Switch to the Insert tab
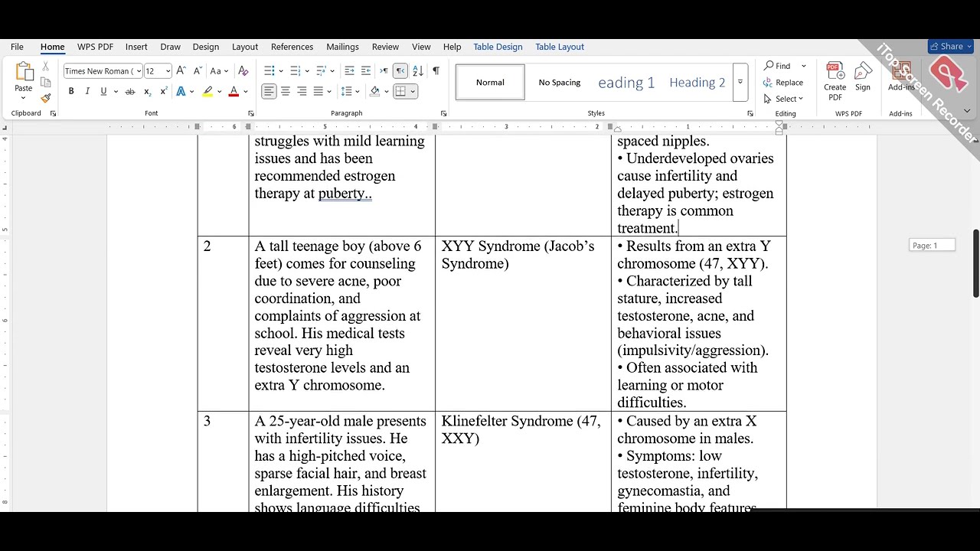The image size is (980, 551). point(136,47)
